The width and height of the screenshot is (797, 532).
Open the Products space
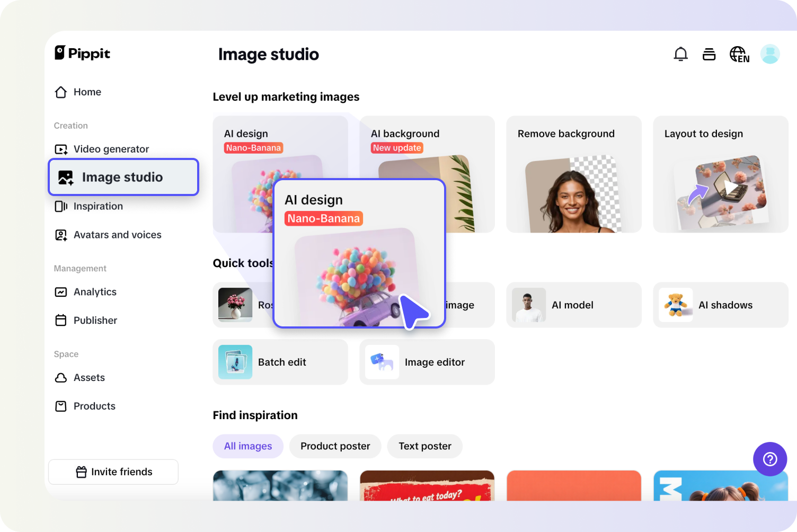94,406
